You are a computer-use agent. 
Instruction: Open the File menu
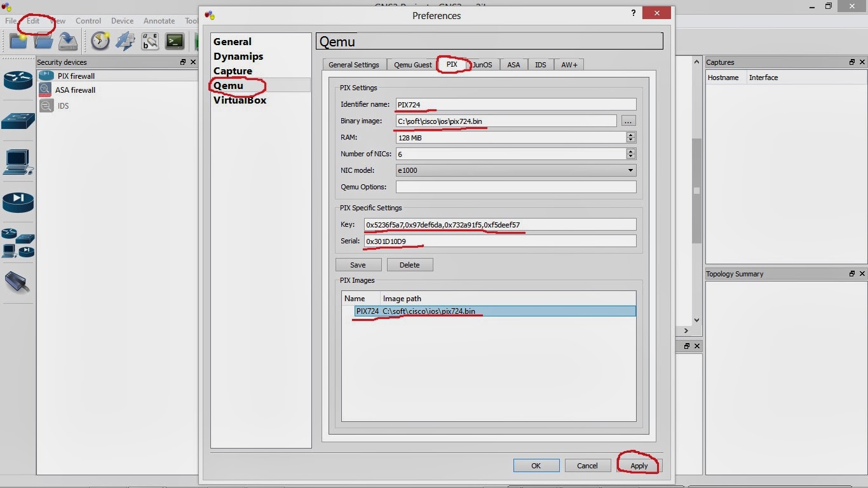tap(11, 21)
